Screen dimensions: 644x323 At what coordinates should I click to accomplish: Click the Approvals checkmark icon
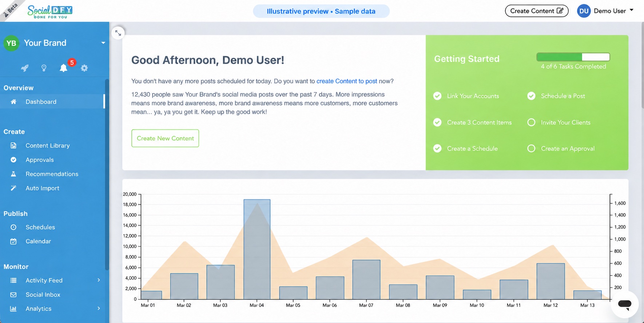pos(13,160)
